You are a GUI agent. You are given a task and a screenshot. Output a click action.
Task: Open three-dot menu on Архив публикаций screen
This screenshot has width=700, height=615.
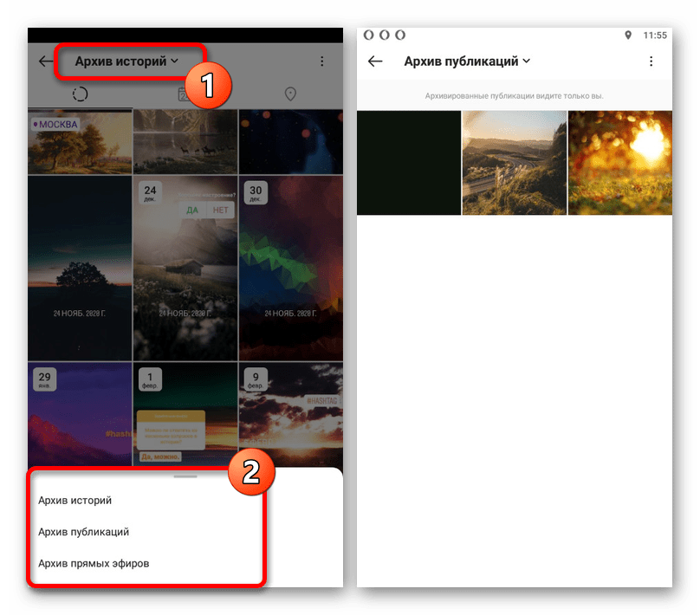tap(651, 61)
